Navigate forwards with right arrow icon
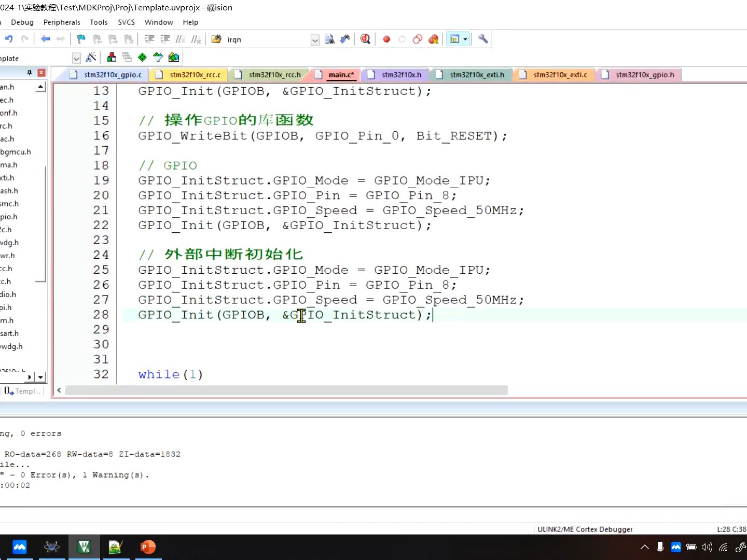 pos(61,39)
